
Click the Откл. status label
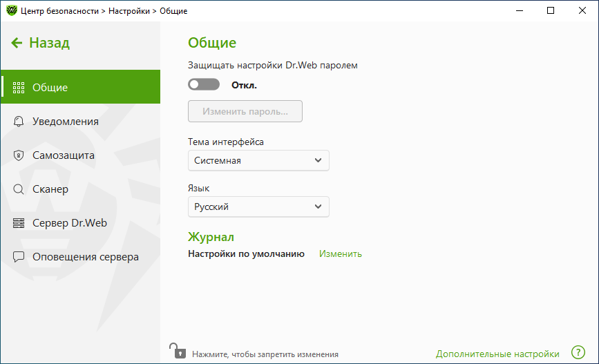coord(244,85)
